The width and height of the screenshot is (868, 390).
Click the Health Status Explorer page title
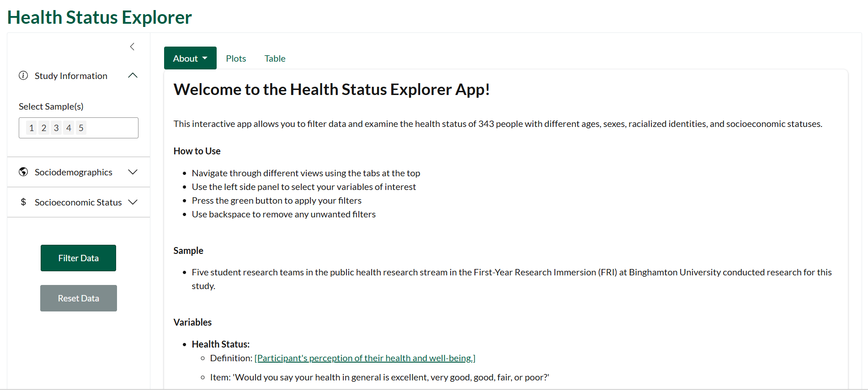[100, 17]
